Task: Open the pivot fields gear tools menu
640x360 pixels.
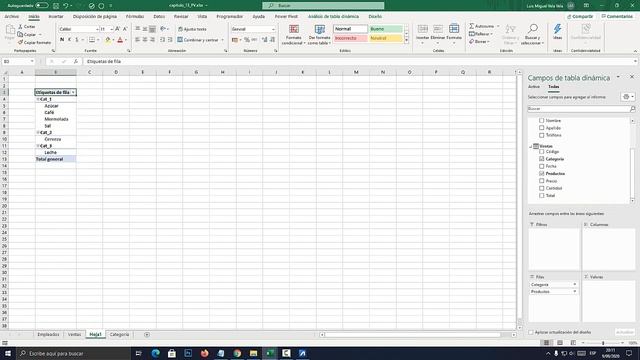Action: click(628, 97)
